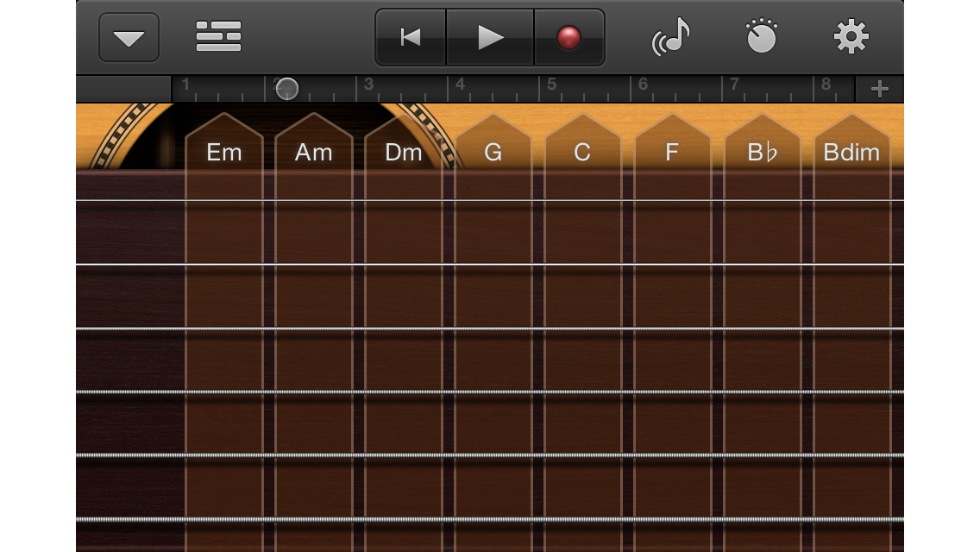Open the instrument sound note icon
980x552 pixels.
tap(671, 36)
